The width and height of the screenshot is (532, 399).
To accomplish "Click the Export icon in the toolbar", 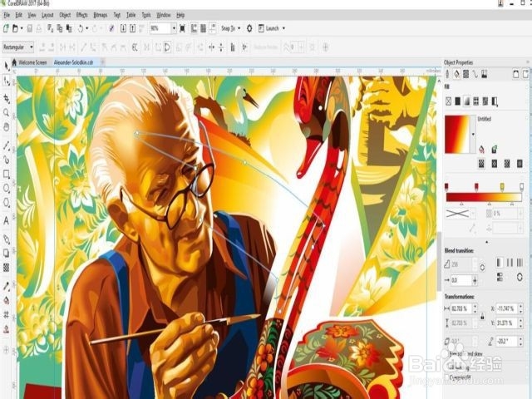I will tap(133, 28).
